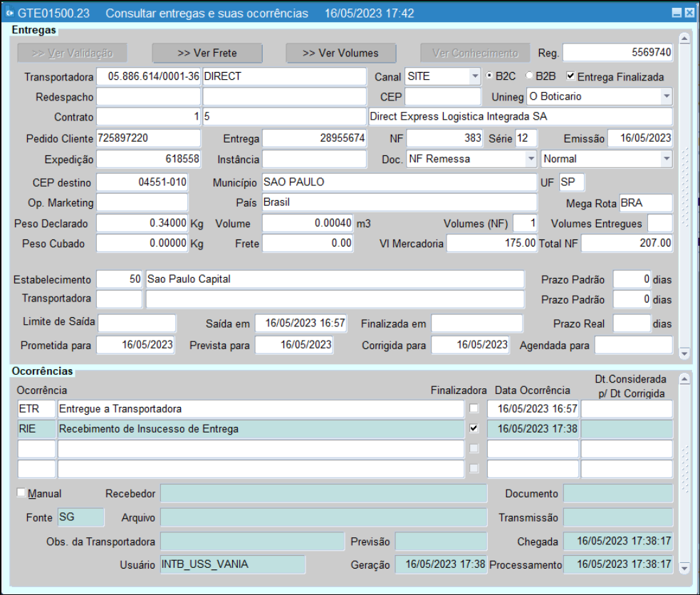Close the GTE01500.23 window
Screen dimensions: 700x595
point(689,14)
